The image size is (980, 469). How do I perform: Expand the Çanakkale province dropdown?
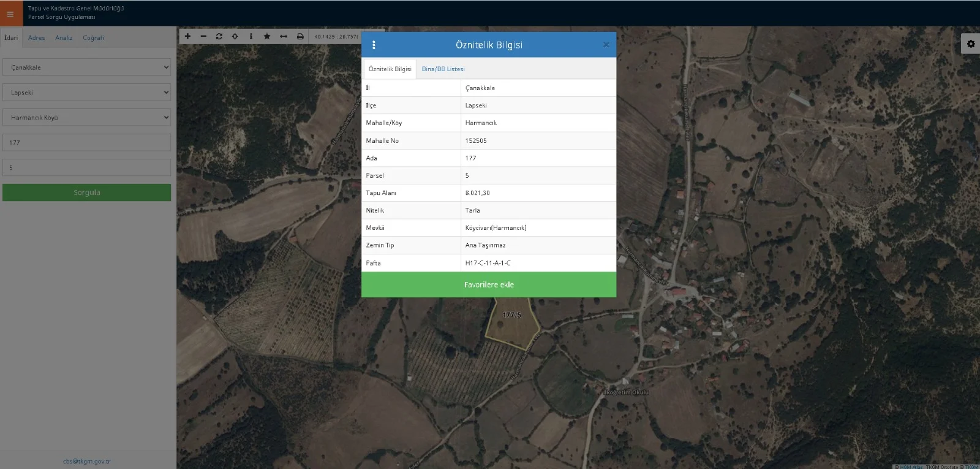[x=86, y=67]
